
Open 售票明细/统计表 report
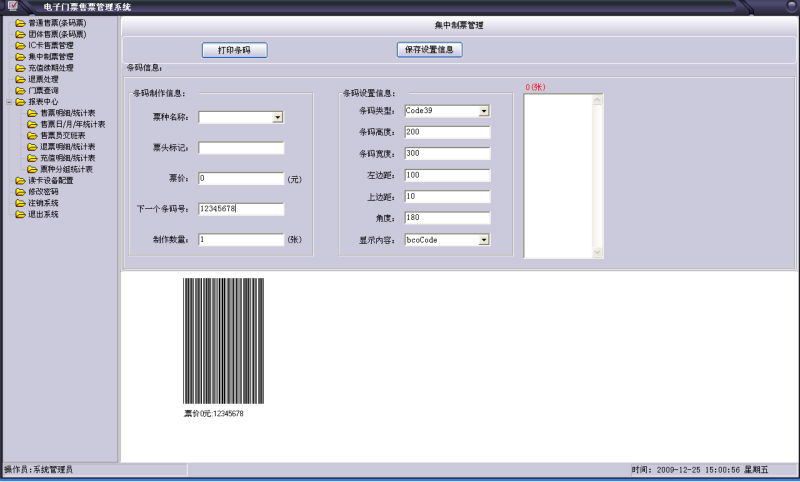[x=67, y=113]
